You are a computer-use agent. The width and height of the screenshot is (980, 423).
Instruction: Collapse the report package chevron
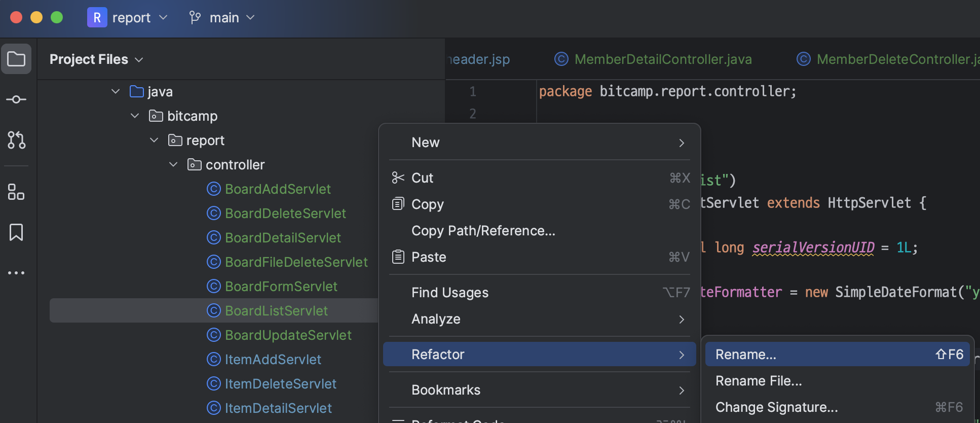tap(154, 140)
